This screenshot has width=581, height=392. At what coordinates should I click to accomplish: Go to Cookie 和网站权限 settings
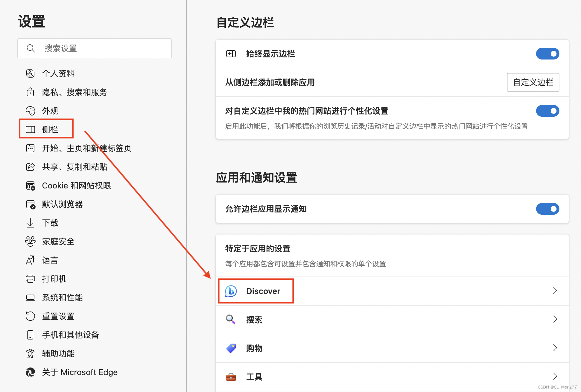[x=76, y=185]
